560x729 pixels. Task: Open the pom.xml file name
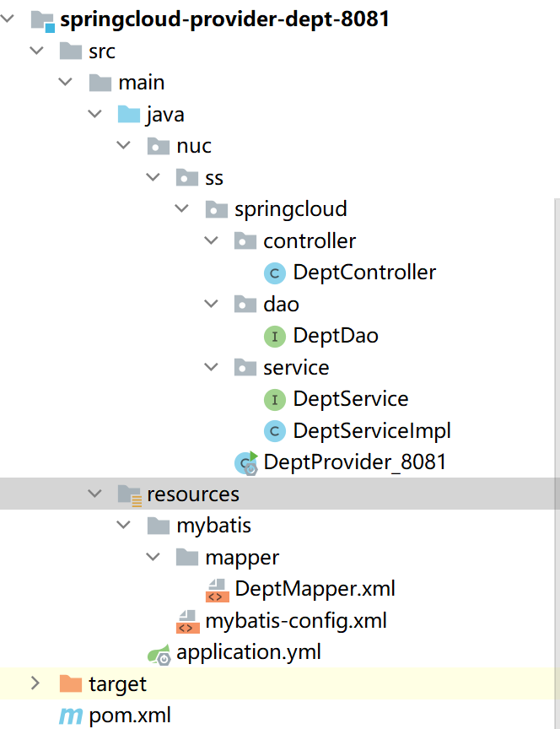[x=130, y=716]
